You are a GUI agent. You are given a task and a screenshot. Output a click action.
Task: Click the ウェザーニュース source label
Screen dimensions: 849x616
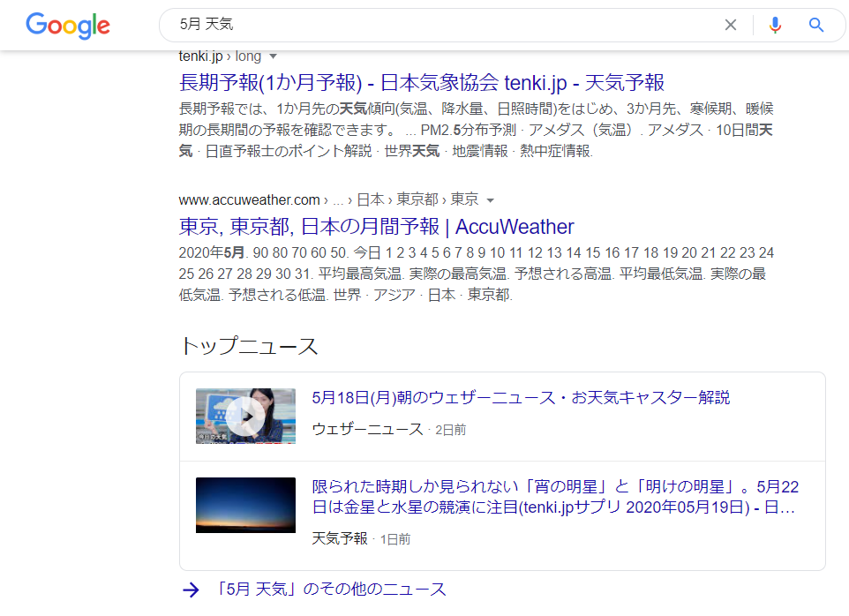[368, 429]
